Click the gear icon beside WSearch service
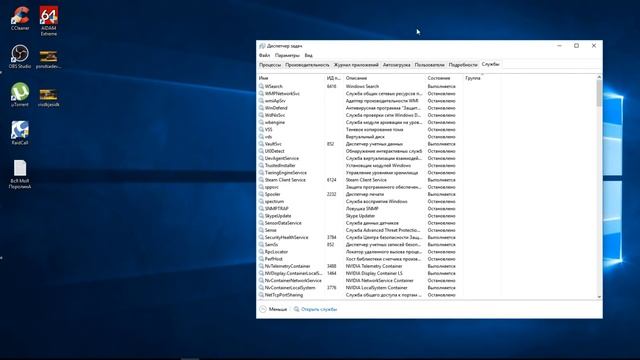Image resolution: width=640 pixels, height=360 pixels. [x=261, y=87]
